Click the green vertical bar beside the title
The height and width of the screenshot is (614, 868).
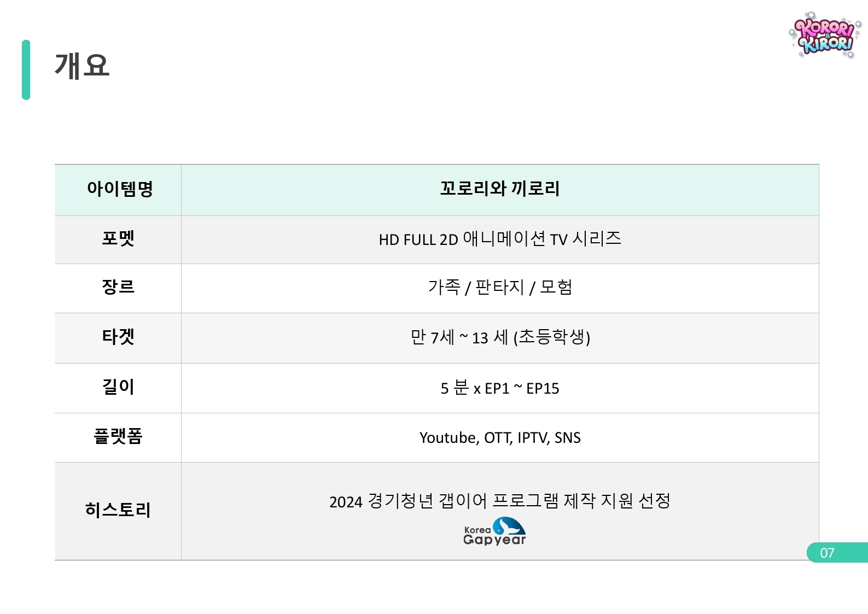pos(26,69)
